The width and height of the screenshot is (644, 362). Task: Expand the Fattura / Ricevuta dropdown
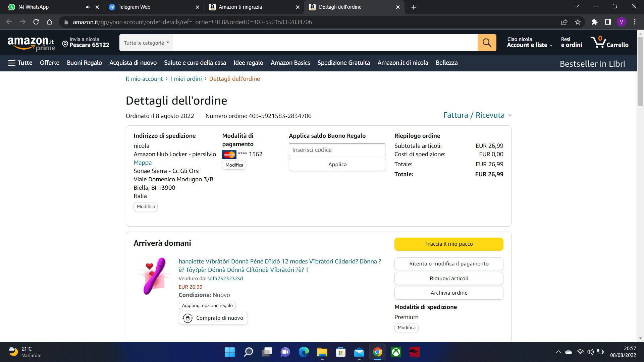coord(477,115)
